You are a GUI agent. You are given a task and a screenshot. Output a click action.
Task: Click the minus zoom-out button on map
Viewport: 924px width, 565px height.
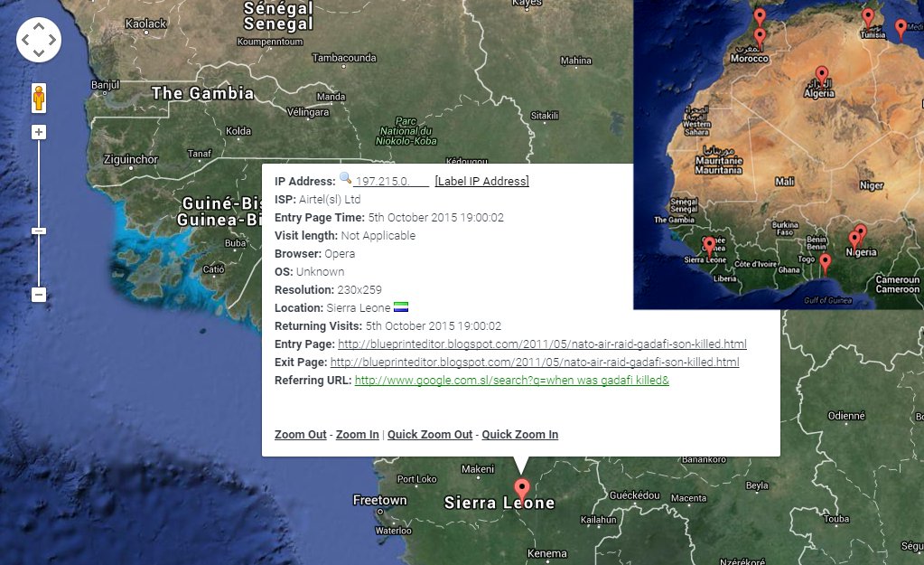[39, 295]
